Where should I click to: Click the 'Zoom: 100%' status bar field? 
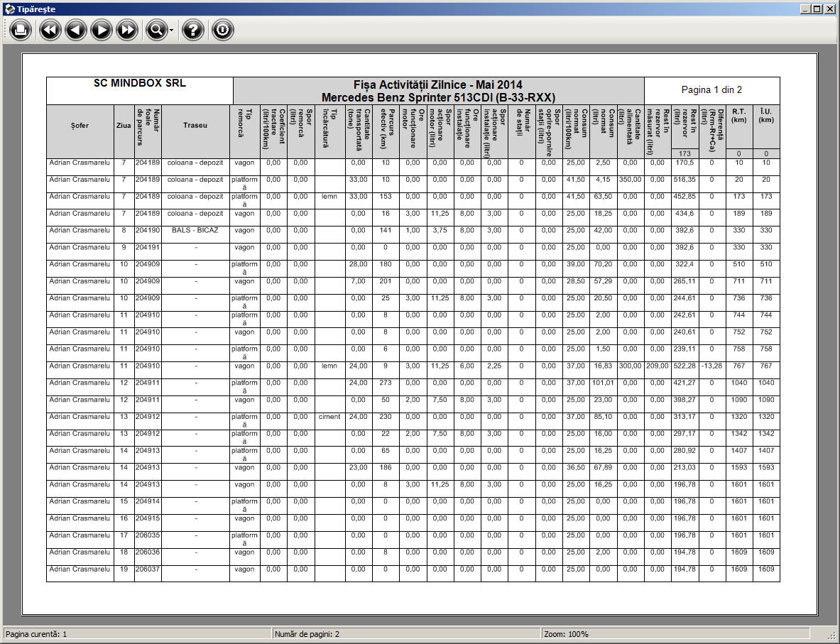click(675, 633)
